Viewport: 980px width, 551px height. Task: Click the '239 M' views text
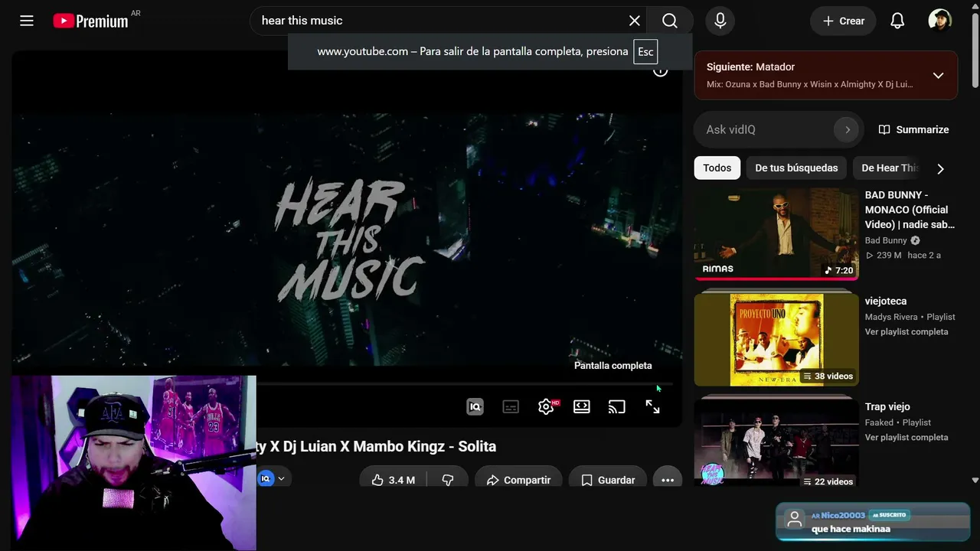[888, 255]
